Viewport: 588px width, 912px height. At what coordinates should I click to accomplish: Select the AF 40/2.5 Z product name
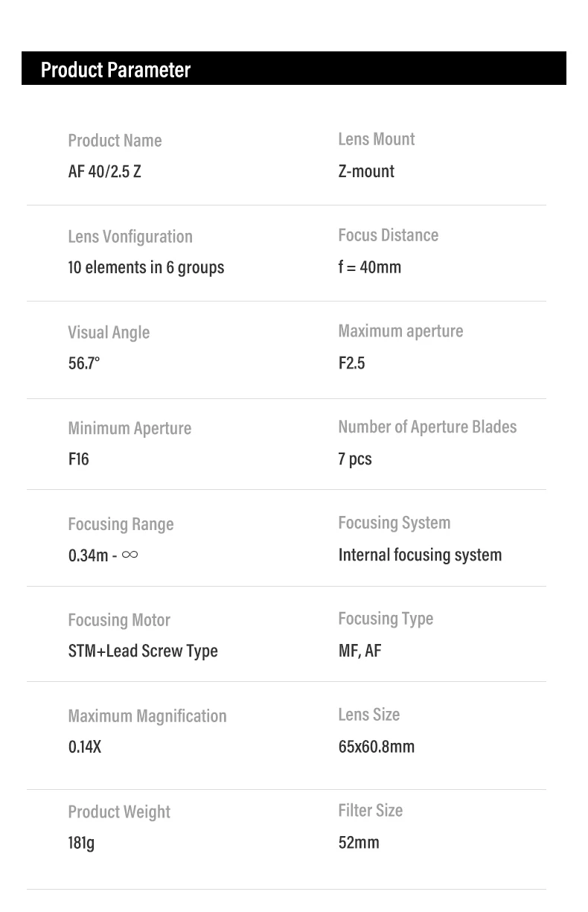[x=104, y=171]
